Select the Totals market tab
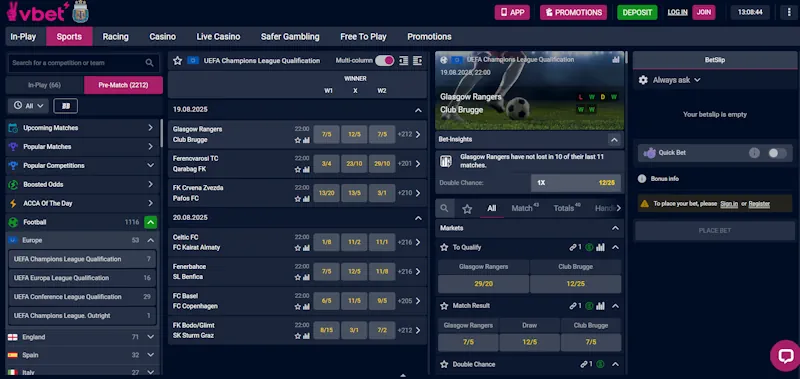Screen dimensions: 800x379 [x=567, y=208]
